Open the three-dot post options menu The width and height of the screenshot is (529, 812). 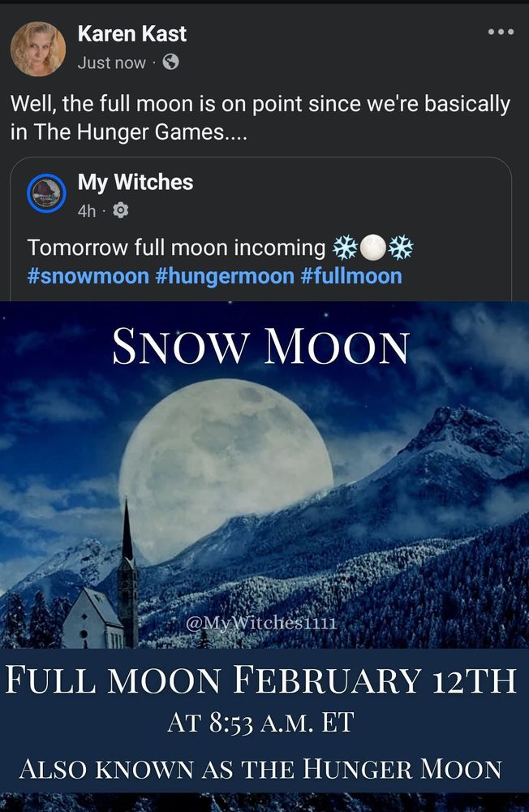(x=501, y=32)
